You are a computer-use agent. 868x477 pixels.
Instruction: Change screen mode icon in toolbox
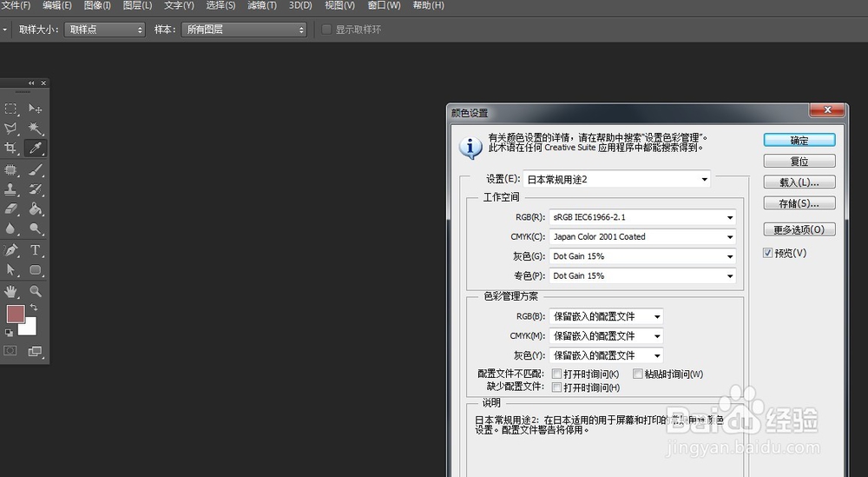tap(35, 351)
